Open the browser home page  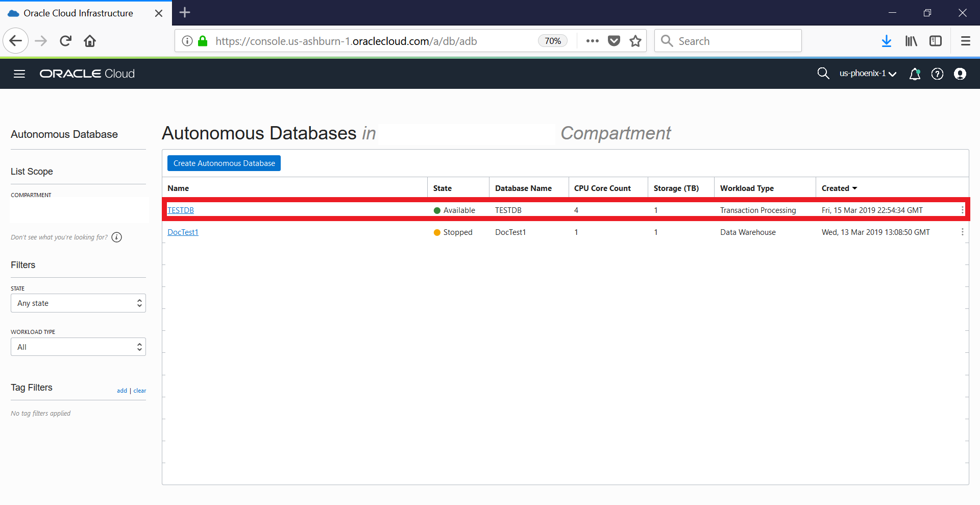coord(90,41)
